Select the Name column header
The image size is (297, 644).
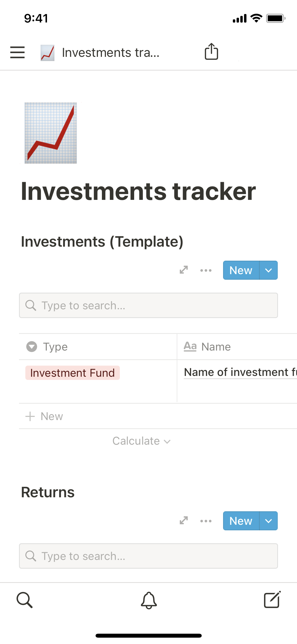coord(216,347)
